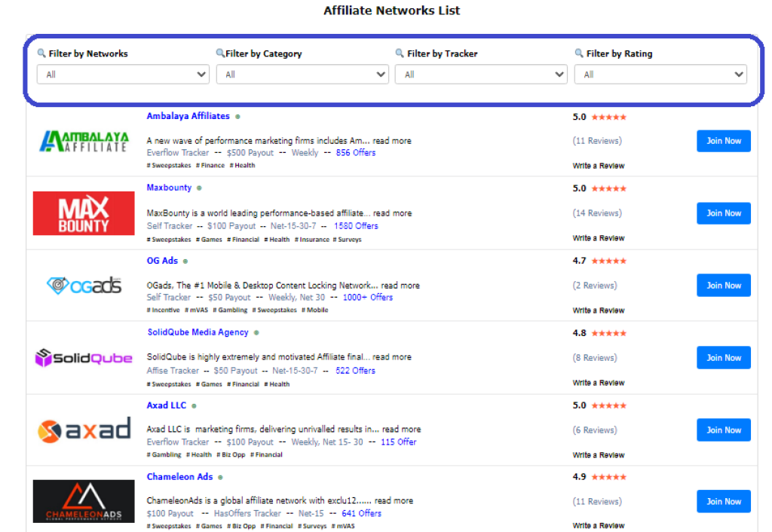Click green status dot next to Axad LLC
This screenshot has height=532, width=772.
click(194, 406)
